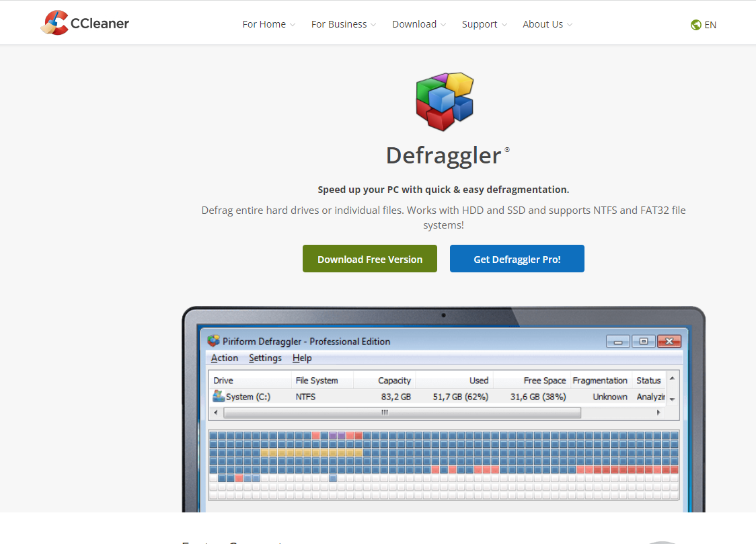Click the Defraggler heading text
Image resolution: width=756 pixels, height=544 pixels.
(443, 155)
